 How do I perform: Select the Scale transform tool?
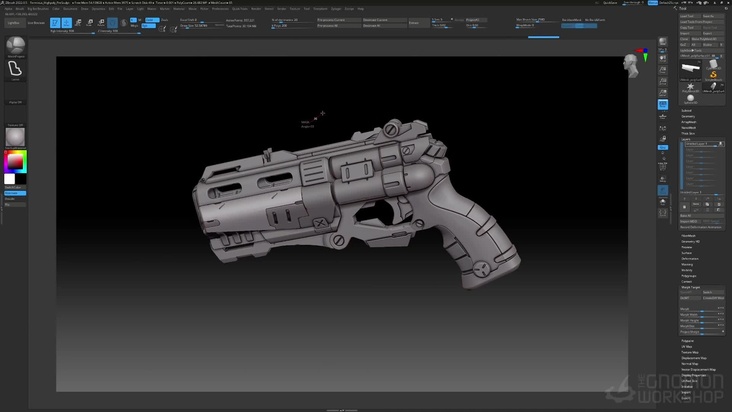tap(89, 22)
